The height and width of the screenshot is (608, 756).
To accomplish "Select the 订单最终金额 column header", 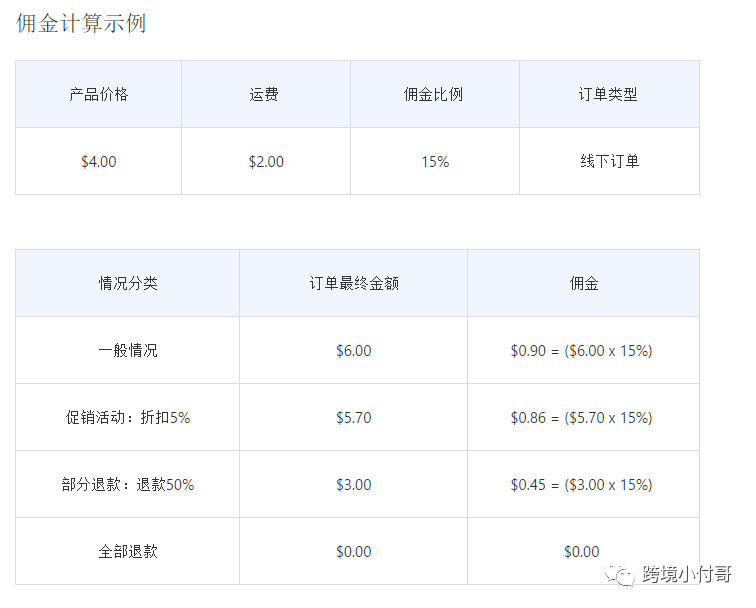I will tap(353, 284).
